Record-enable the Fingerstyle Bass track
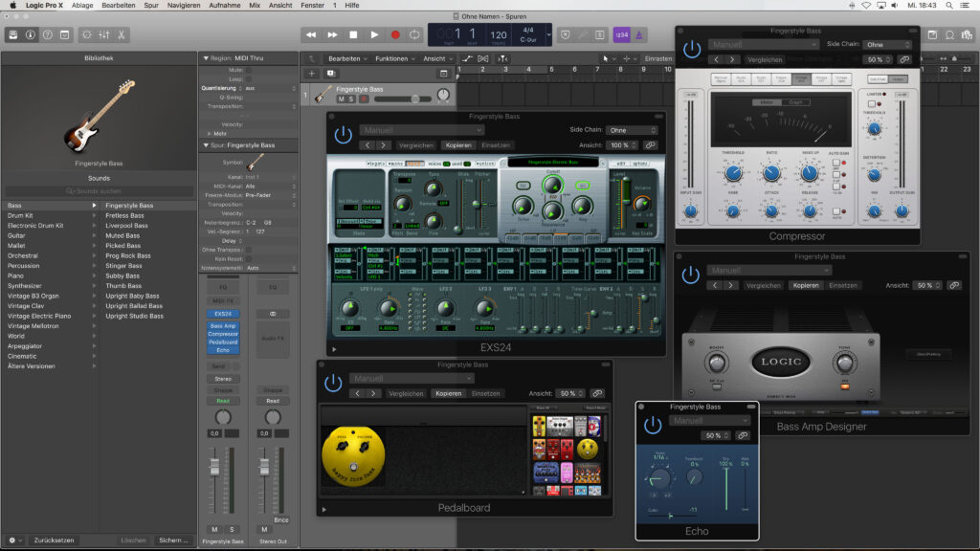Screen dimensions: 980x551 tap(363, 99)
